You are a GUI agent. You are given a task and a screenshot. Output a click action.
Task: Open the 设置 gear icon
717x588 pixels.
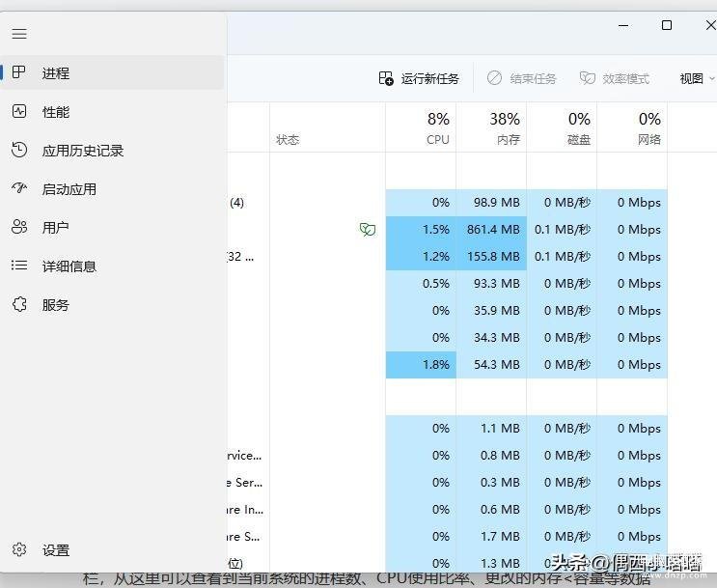[19, 549]
